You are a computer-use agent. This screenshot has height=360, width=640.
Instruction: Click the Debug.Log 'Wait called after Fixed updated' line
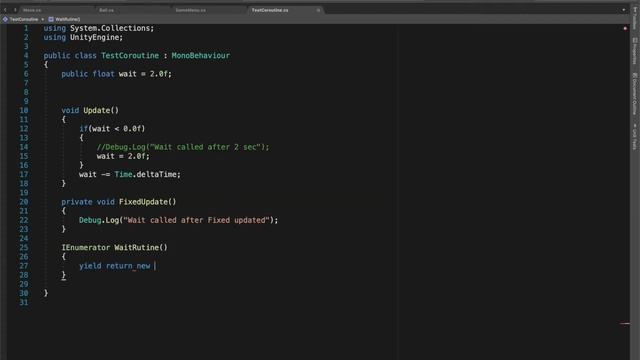[178, 220]
